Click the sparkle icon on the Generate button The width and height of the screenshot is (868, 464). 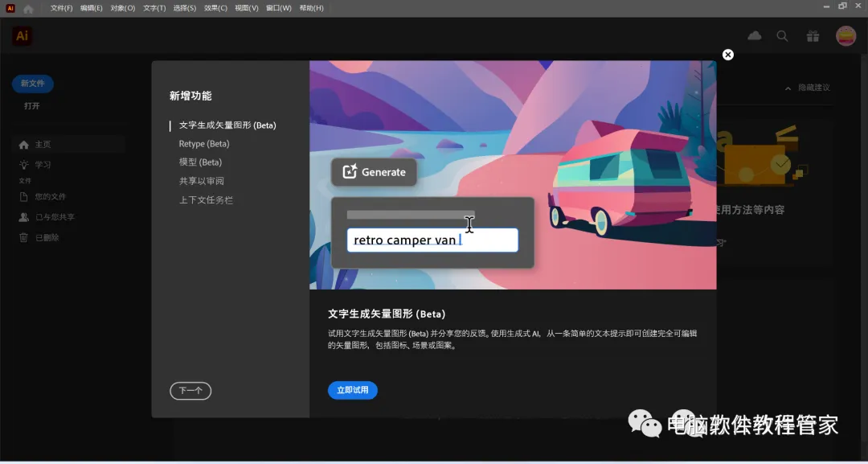[x=350, y=171]
